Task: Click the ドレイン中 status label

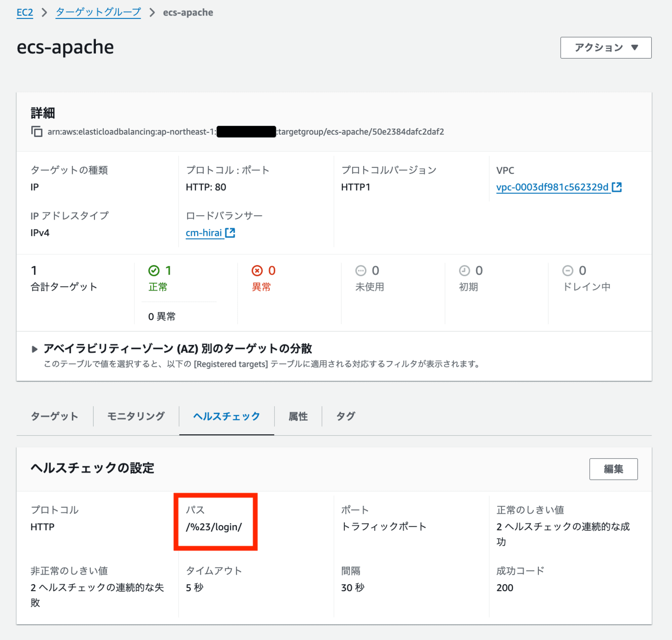Action: coord(586,287)
